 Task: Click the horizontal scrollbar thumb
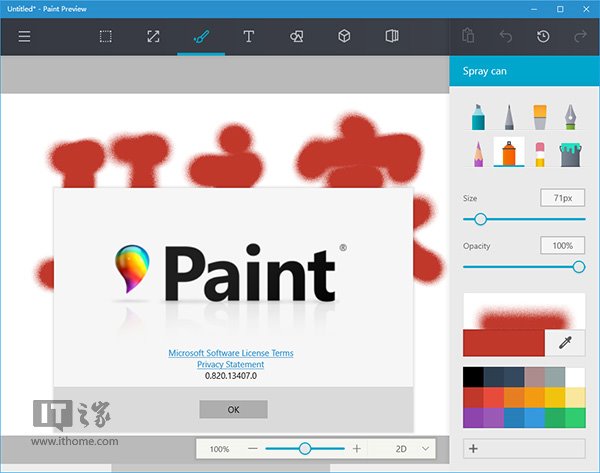point(221,468)
